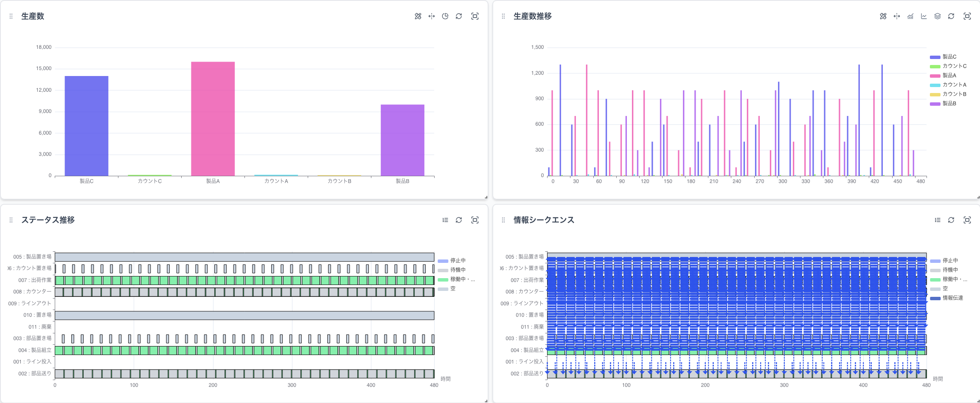Click drag handle beside 生産数 title
980x403 pixels.
[x=11, y=16]
